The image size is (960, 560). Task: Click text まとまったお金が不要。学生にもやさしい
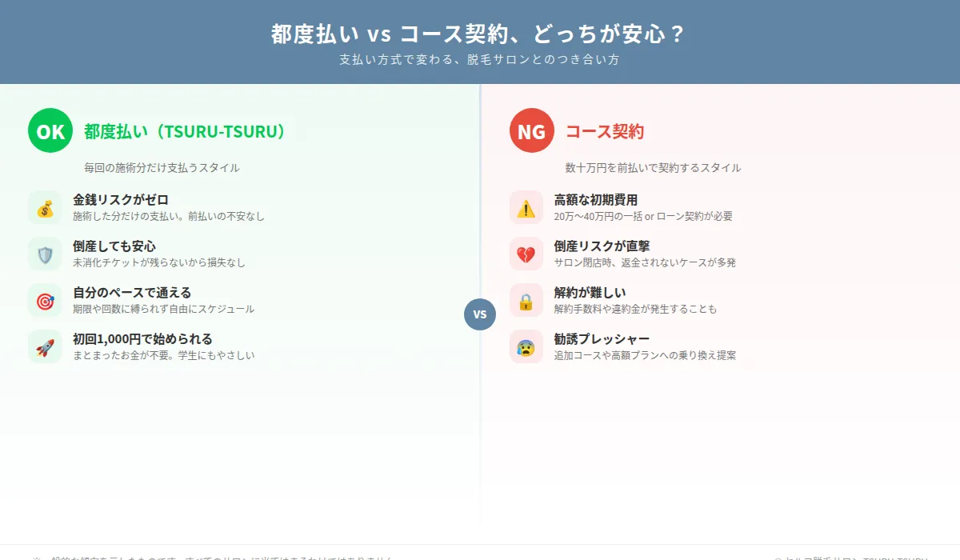tap(164, 355)
